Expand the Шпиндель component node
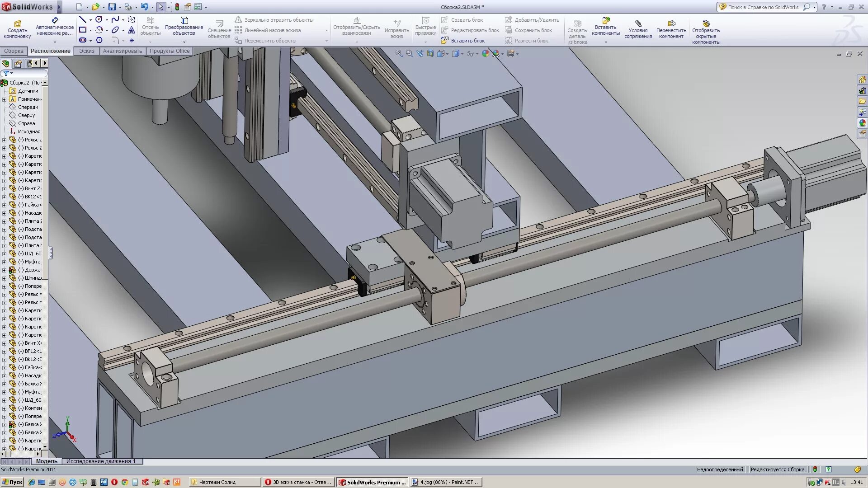868x488 pixels. coord(5,278)
